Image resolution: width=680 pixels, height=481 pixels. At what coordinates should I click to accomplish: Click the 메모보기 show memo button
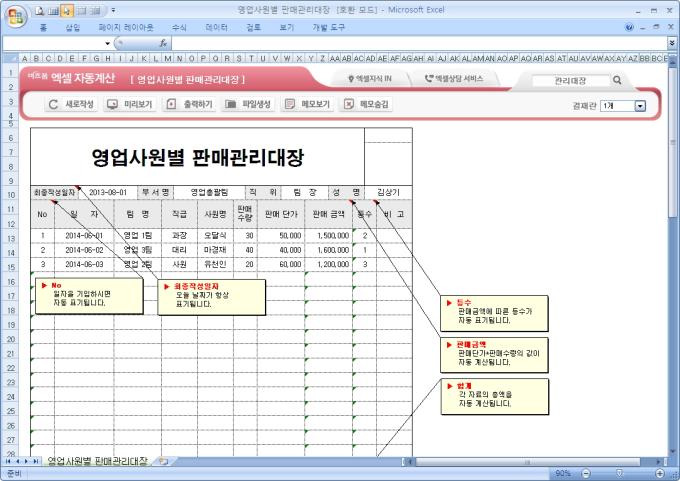click(307, 104)
